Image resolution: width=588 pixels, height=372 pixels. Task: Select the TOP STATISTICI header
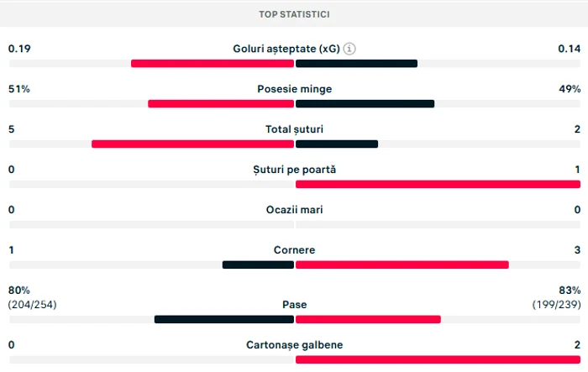[x=294, y=15]
